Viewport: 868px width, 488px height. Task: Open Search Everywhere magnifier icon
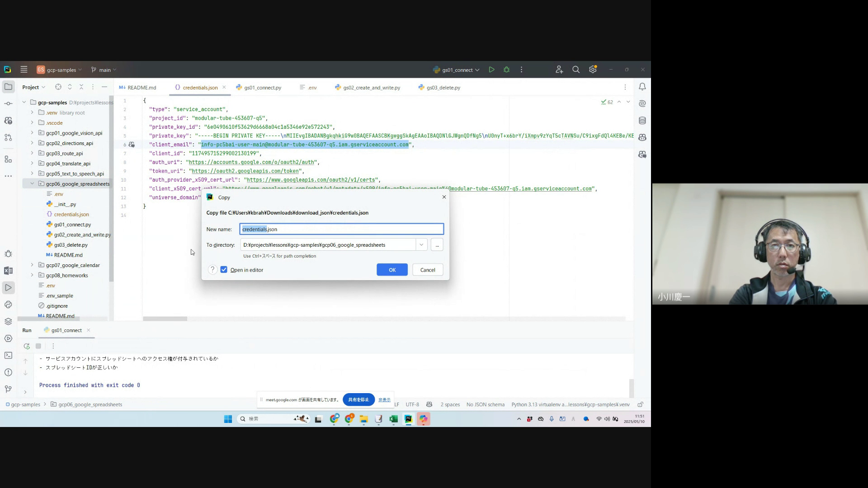coord(576,70)
